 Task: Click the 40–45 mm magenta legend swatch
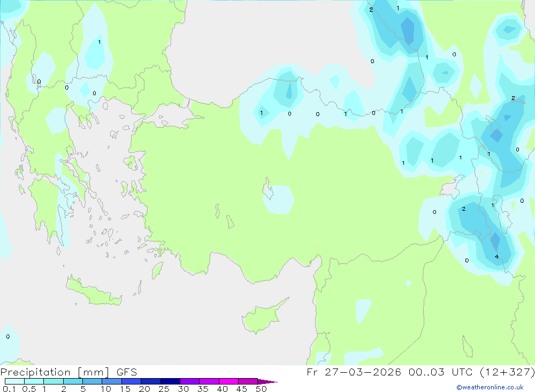pos(228,381)
